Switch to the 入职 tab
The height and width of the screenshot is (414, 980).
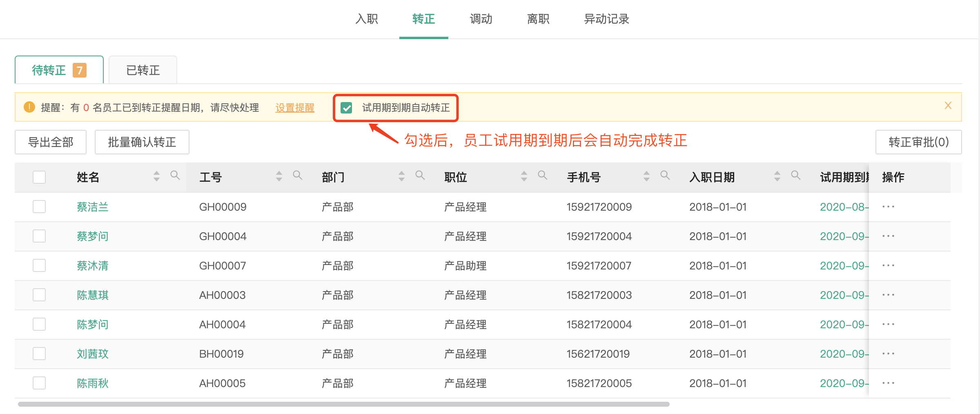point(367,19)
